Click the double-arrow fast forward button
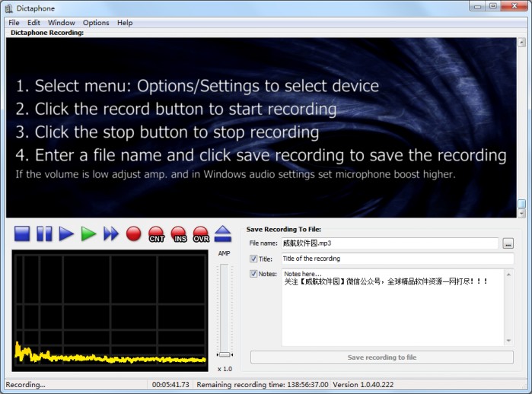The height and width of the screenshot is (394, 532). point(111,234)
